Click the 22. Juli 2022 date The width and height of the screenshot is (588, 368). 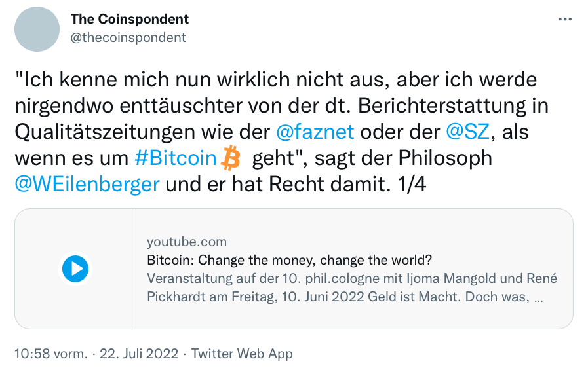(139, 354)
